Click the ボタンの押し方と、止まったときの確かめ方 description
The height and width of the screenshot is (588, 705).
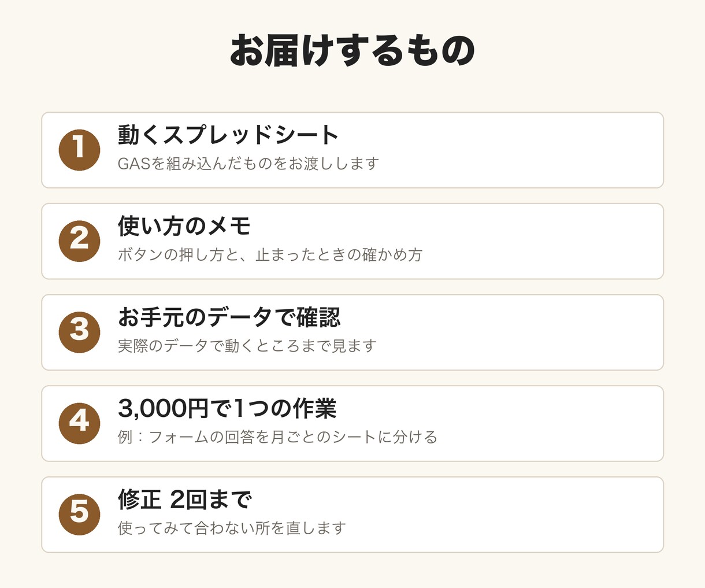coord(270,254)
